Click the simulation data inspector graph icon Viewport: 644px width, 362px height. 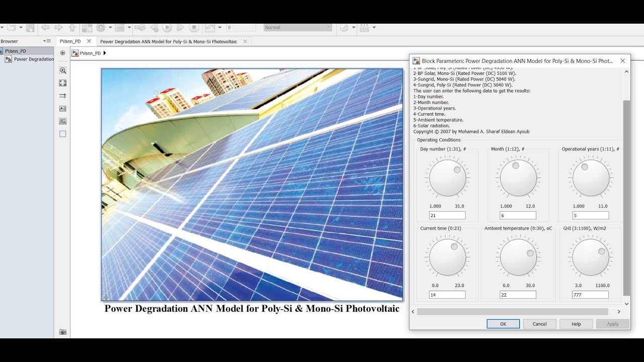point(210,28)
